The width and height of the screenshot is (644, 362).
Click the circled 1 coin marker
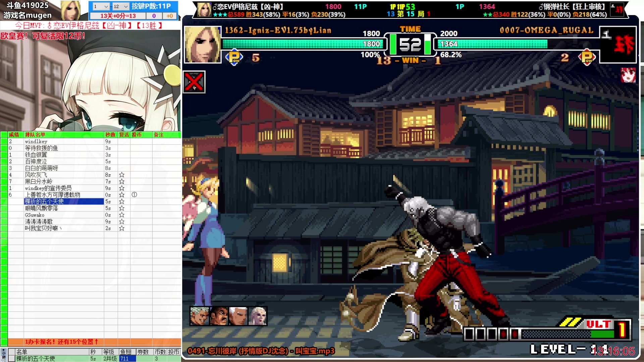tap(134, 195)
